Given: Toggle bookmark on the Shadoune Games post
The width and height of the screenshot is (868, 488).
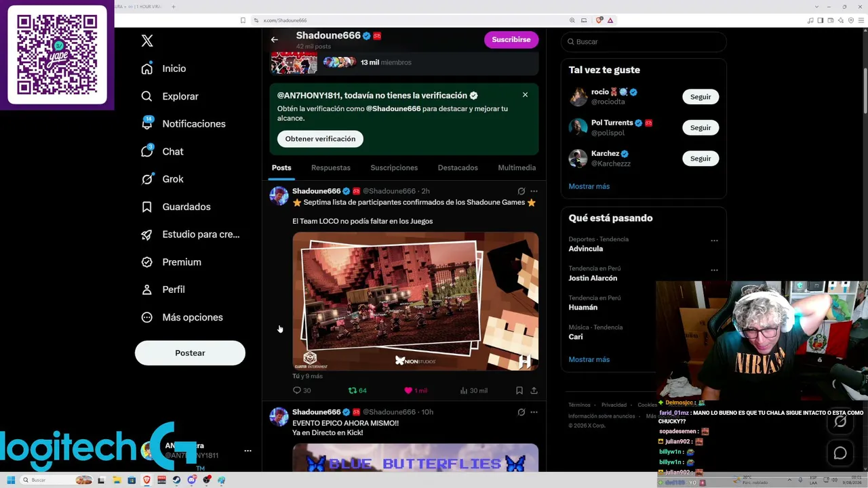Looking at the screenshot, I should (x=519, y=390).
